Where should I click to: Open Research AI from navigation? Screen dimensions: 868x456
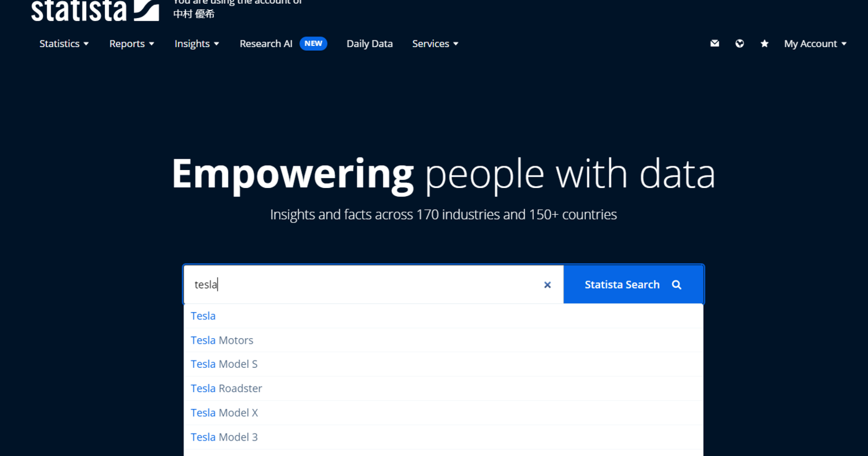pyautogui.click(x=266, y=43)
